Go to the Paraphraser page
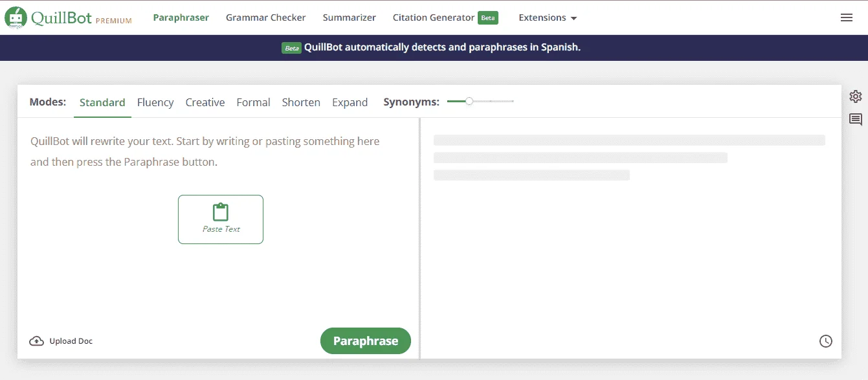 181,17
